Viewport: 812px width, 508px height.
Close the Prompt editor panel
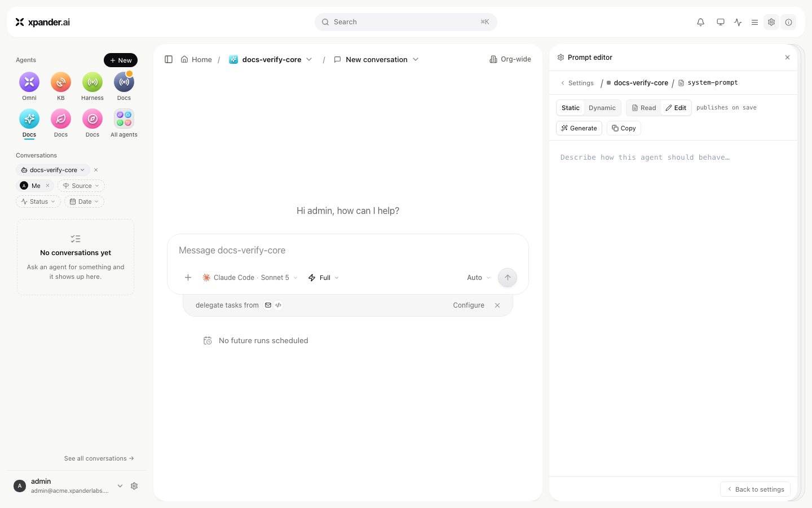pos(788,58)
